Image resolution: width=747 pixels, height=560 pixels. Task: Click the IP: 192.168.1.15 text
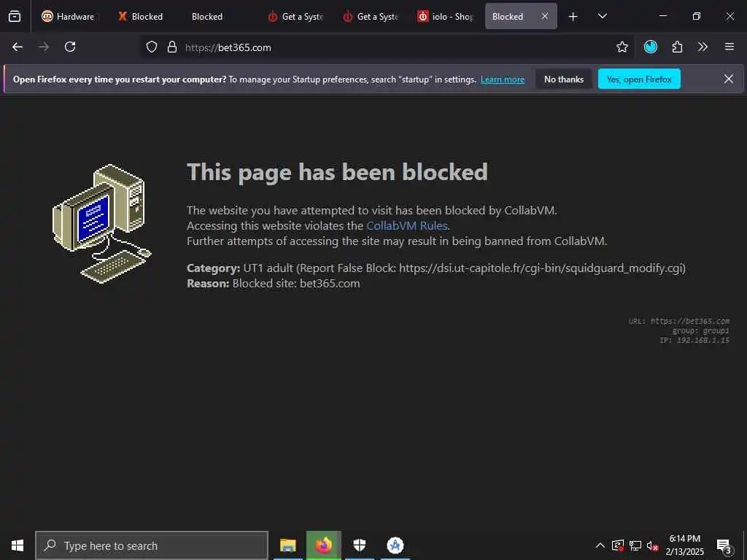click(x=694, y=341)
